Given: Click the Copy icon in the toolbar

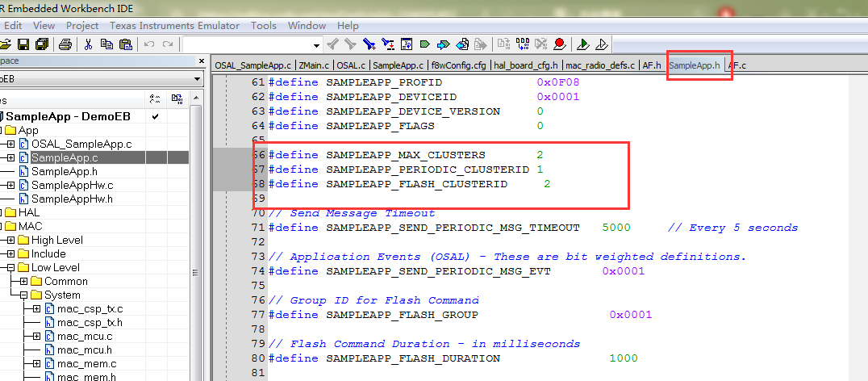Looking at the screenshot, I should [106, 44].
